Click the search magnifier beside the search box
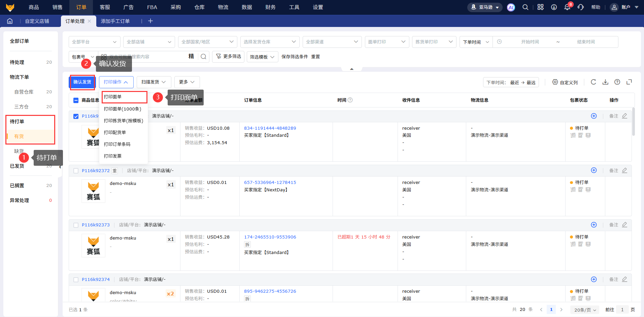This screenshot has width=644, height=317. point(204,57)
